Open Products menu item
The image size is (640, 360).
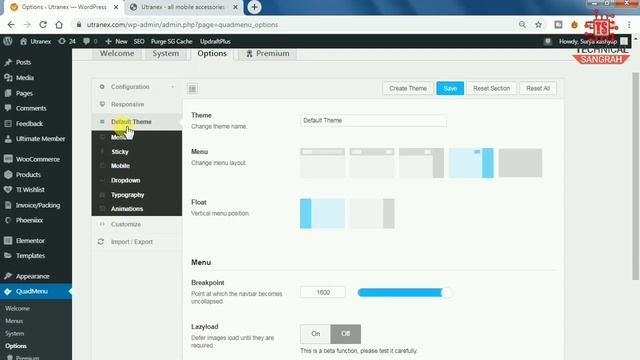click(28, 175)
